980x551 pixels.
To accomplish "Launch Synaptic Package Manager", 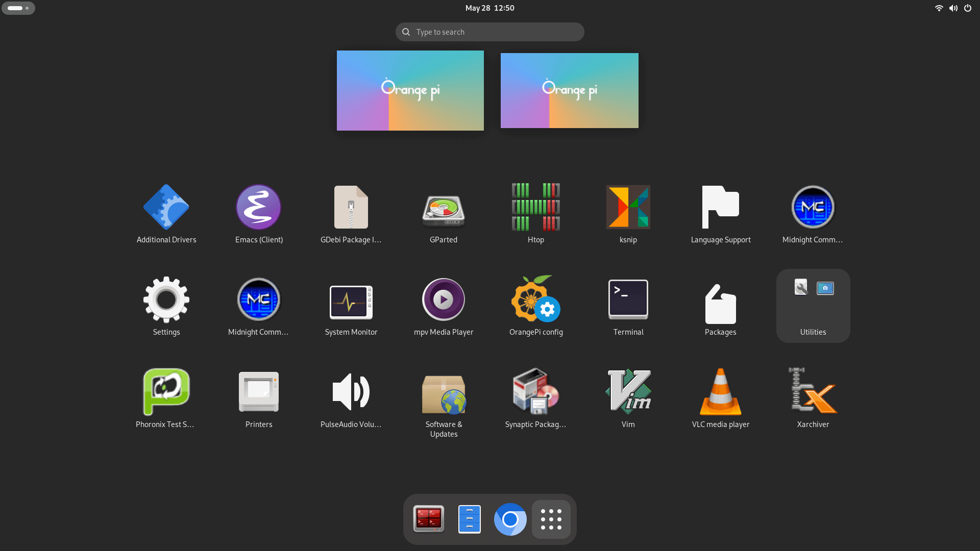I will (x=536, y=398).
